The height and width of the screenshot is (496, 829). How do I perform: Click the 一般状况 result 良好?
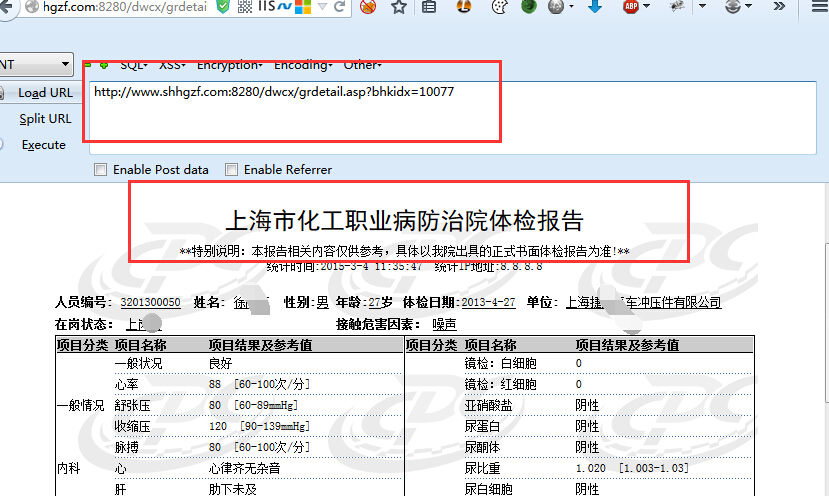tap(220, 363)
